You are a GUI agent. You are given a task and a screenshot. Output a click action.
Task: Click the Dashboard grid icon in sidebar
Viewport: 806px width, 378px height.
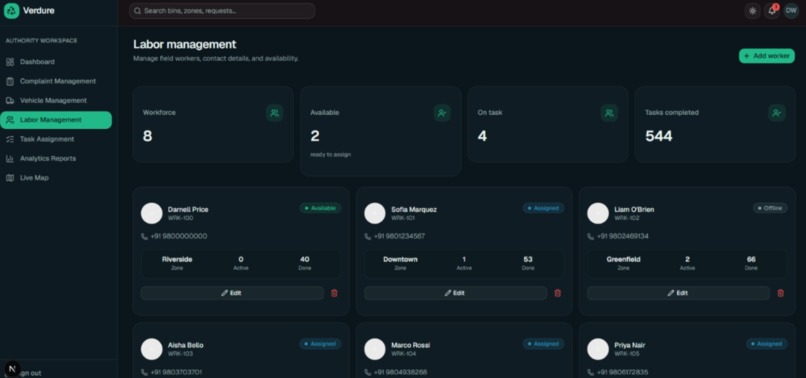10,62
